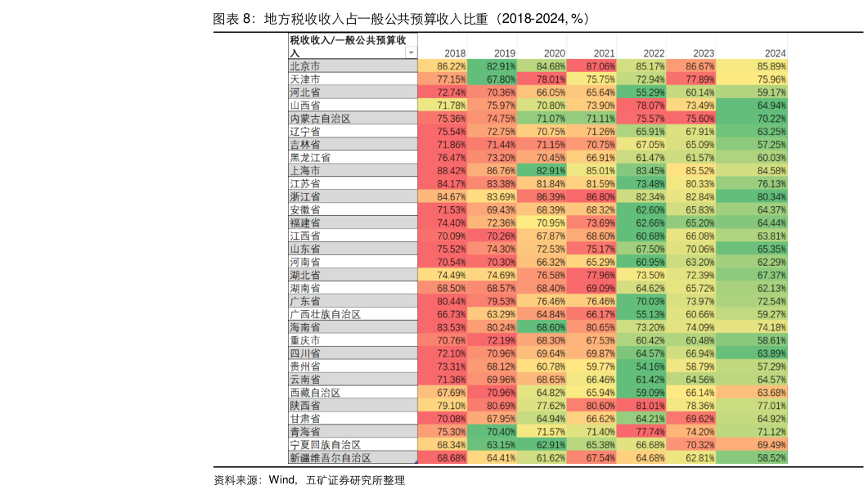This screenshot has width=868, height=490.
Task: Click the 税收收入/一般公共预算收入 header cell
Action: 353,46
